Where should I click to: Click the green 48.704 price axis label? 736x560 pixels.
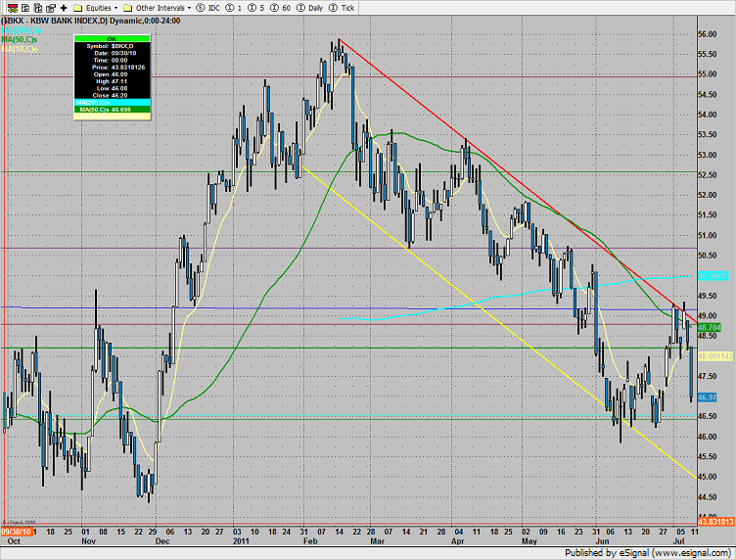click(710, 327)
